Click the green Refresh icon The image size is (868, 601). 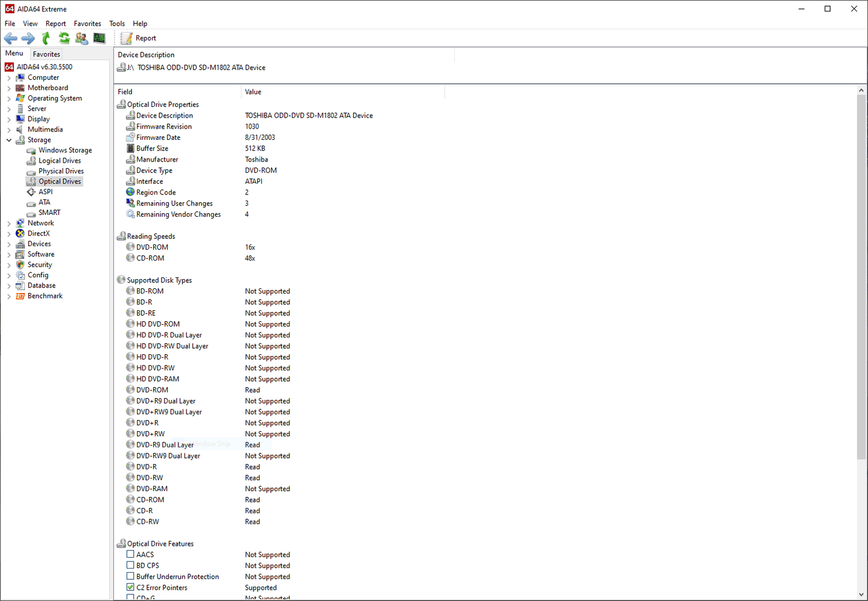[64, 38]
